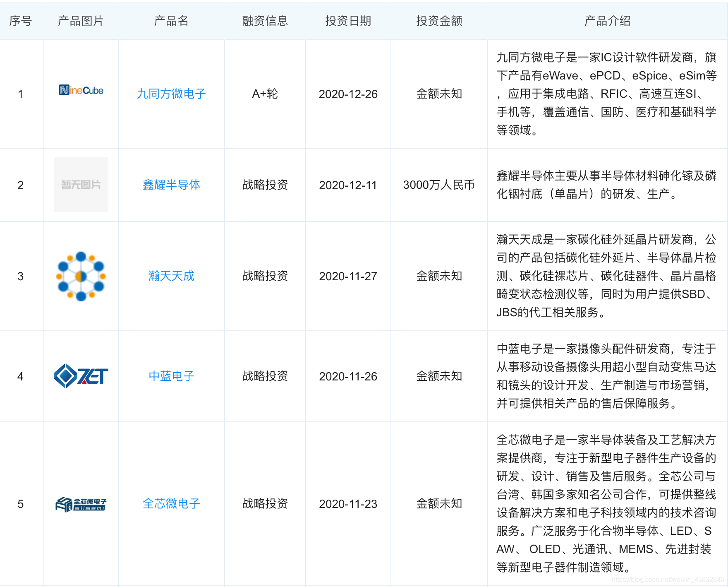The image size is (728, 587).
Task: Open the 九同方微电子 product link
Action: [171, 94]
